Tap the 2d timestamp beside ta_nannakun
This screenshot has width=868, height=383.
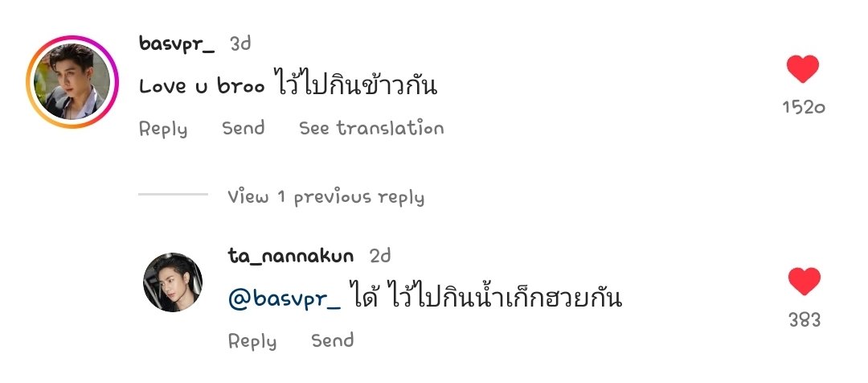click(x=379, y=256)
